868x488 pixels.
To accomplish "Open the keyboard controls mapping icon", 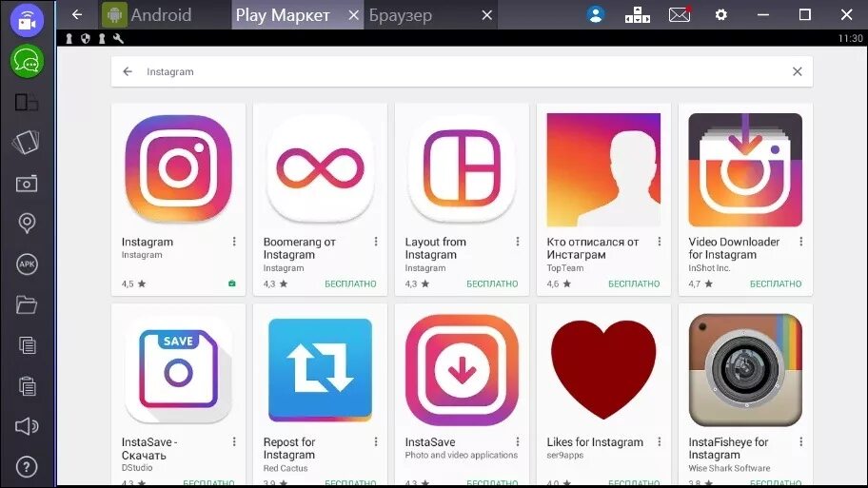I will coord(637,15).
